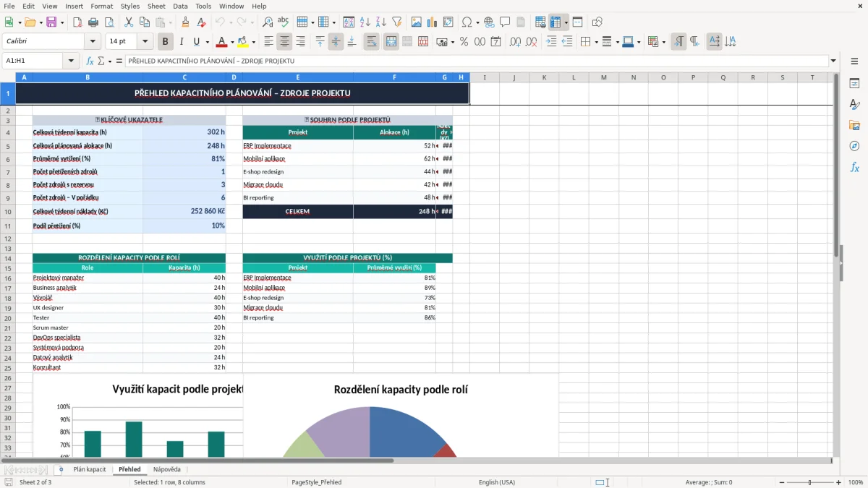
Task: Open Print Preview from the toolbar
Action: click(x=109, y=22)
